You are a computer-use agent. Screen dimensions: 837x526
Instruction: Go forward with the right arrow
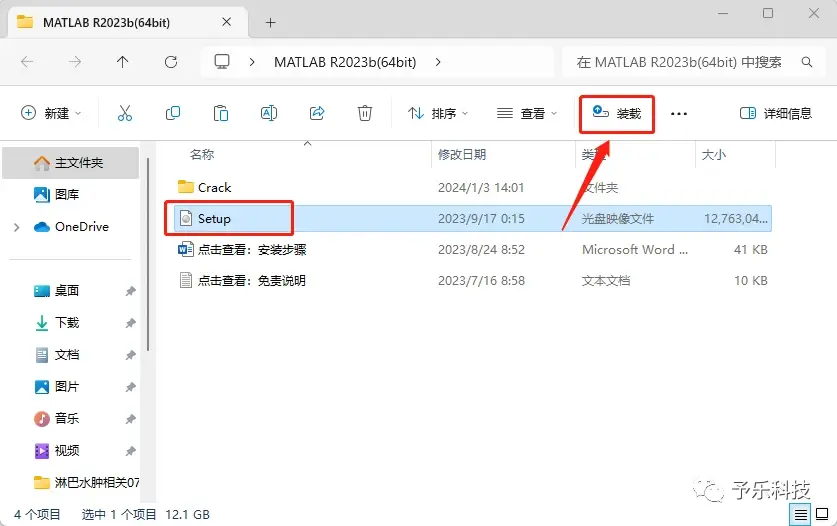(x=75, y=62)
